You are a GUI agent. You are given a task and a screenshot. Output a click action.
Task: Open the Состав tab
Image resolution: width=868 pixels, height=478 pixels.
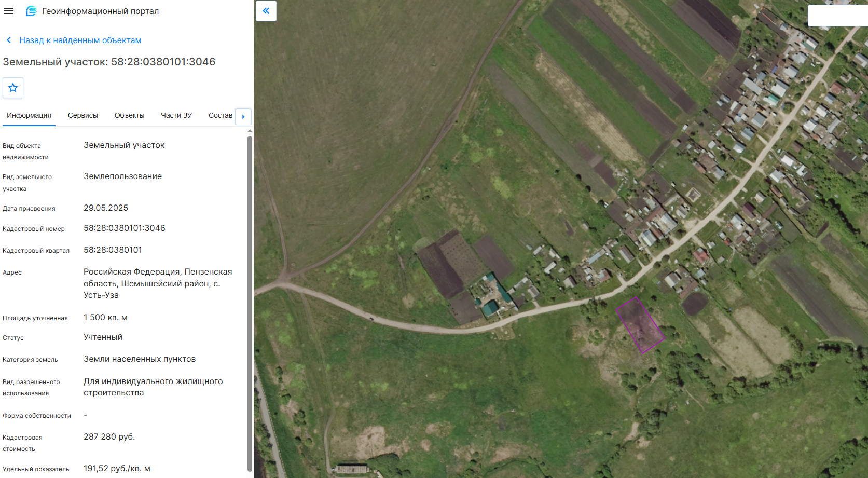tap(220, 115)
